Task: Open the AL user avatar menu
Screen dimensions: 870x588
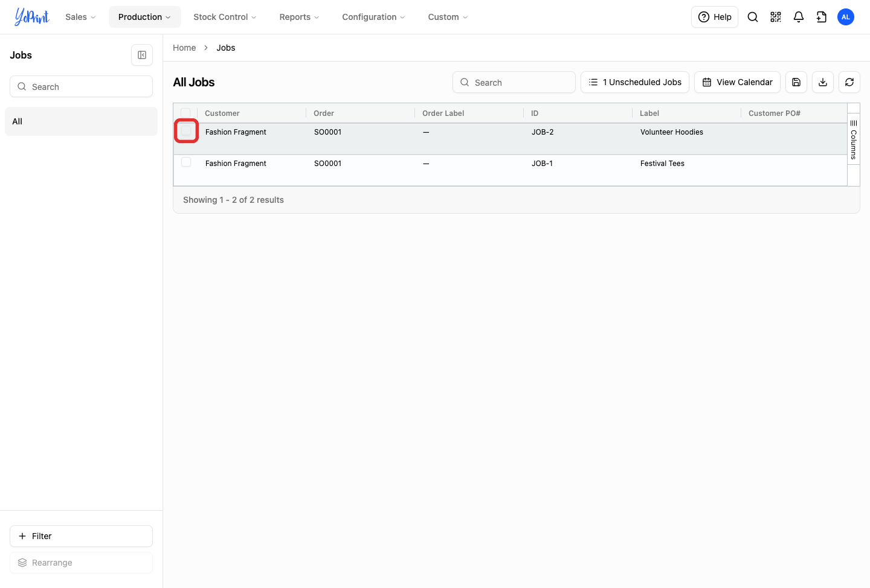Action: [x=846, y=17]
